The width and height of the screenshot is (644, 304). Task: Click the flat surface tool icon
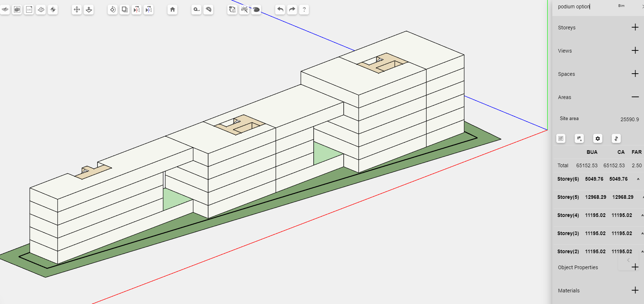coord(5,9)
